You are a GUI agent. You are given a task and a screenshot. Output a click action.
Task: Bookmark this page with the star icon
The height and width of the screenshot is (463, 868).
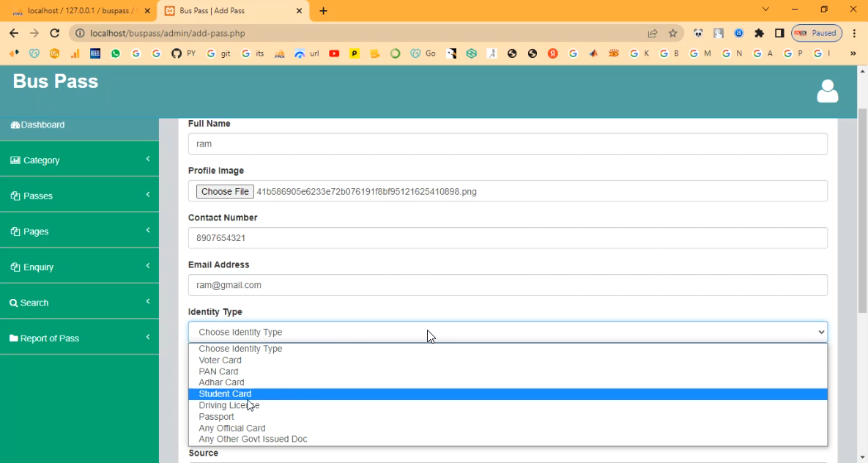coord(672,33)
